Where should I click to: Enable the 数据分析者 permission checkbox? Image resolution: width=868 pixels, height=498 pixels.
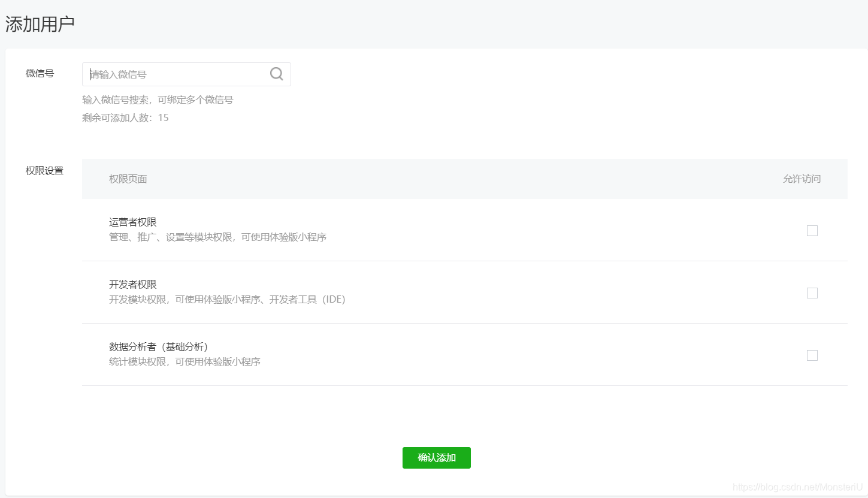[812, 355]
